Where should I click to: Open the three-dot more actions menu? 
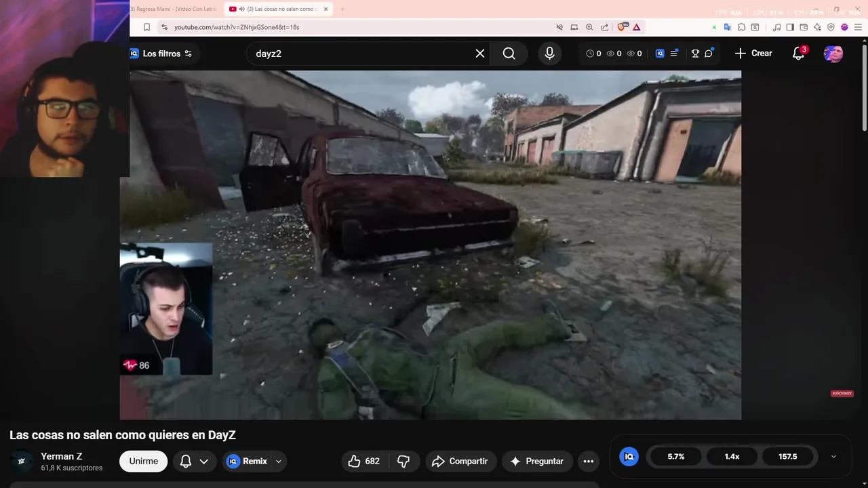click(x=589, y=462)
